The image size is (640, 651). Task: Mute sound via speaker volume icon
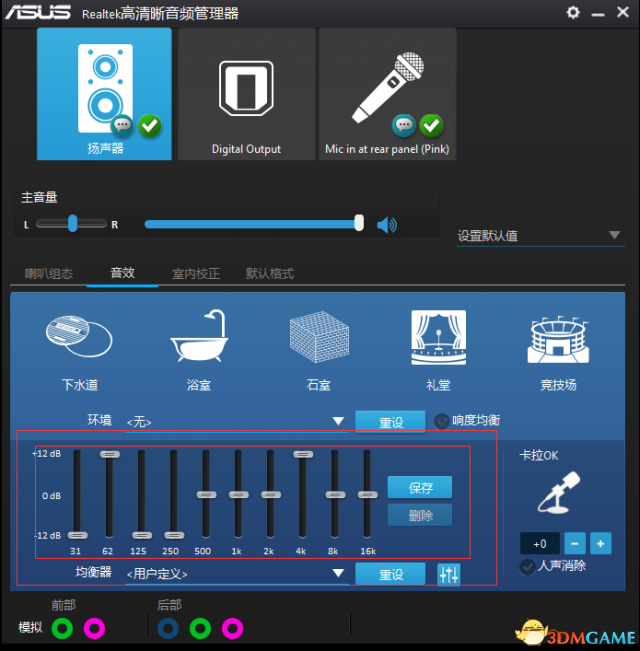coord(386,225)
